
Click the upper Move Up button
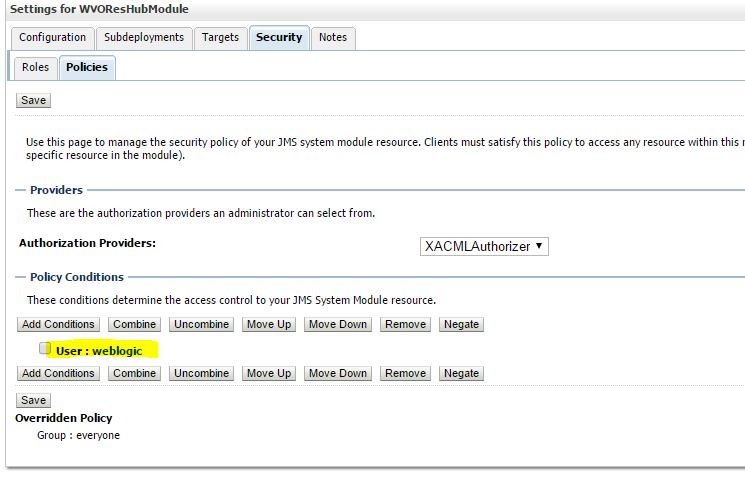point(269,324)
